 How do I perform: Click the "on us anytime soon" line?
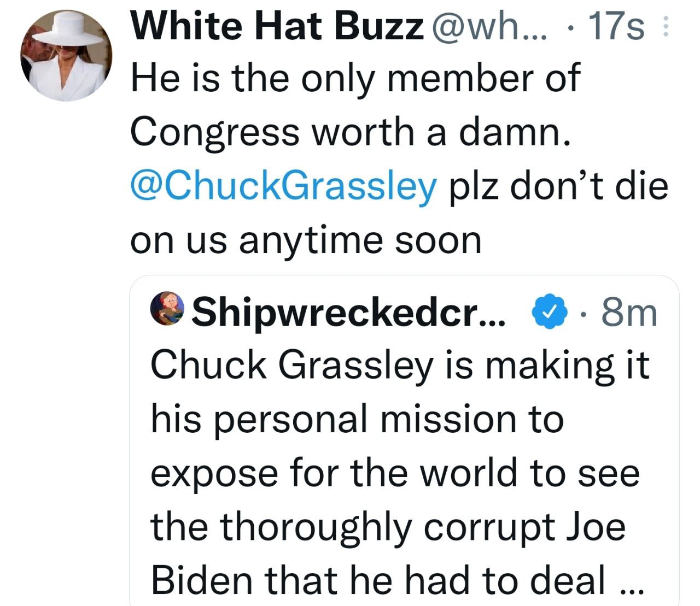pos(306,240)
